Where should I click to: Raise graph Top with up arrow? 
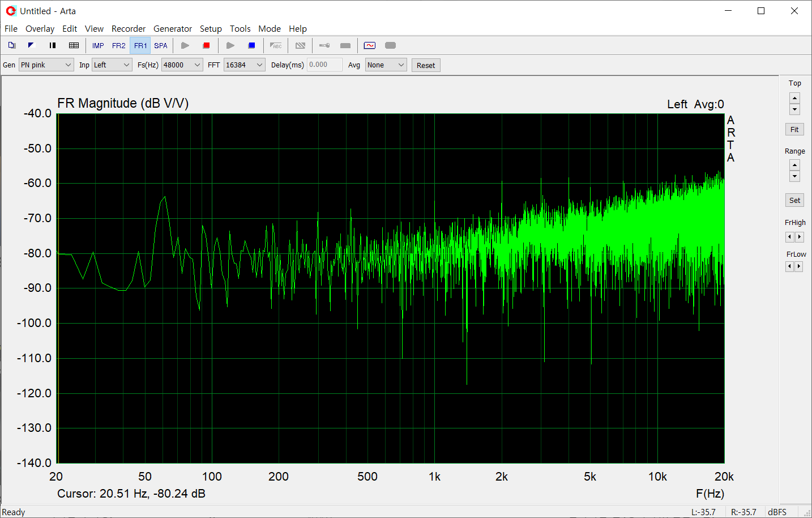tap(795, 98)
